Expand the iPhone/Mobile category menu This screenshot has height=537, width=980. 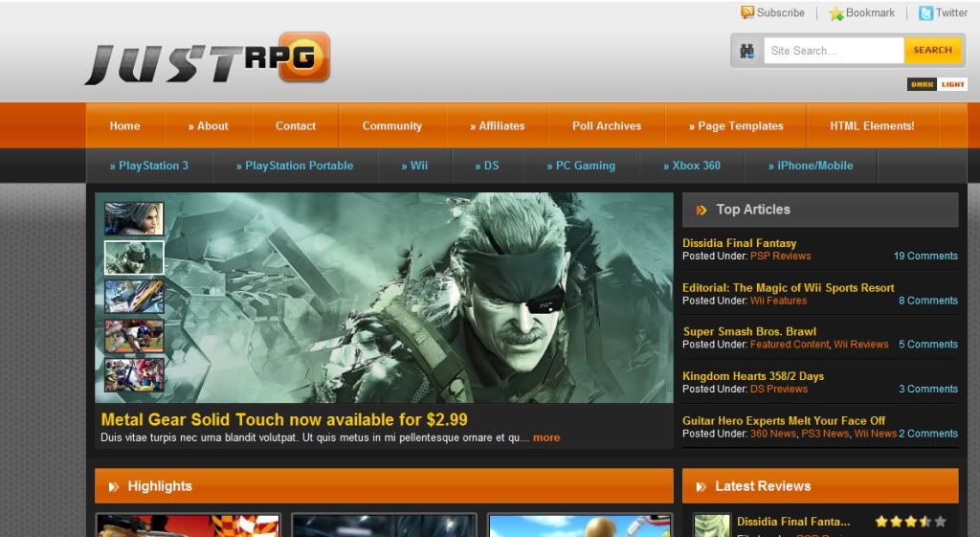click(x=811, y=166)
